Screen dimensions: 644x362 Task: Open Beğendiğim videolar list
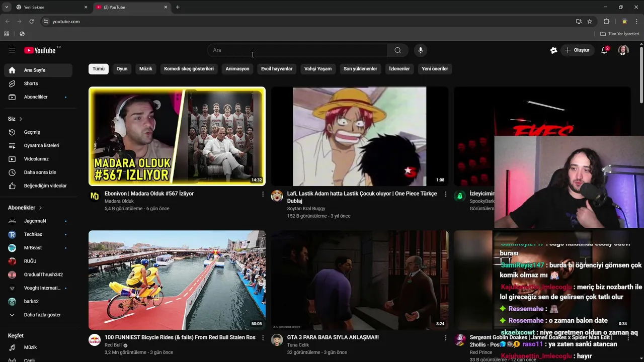(x=38, y=186)
